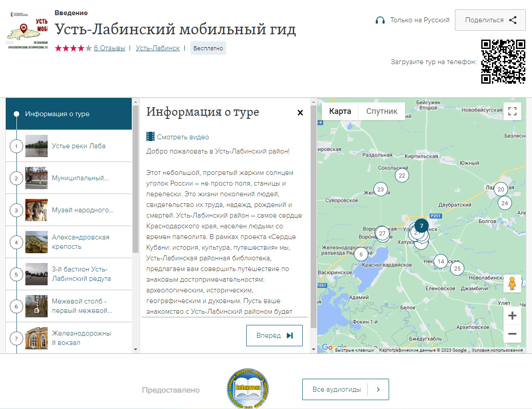
Task: Click numbered circle 1 in the timeline
Action: pos(16,146)
